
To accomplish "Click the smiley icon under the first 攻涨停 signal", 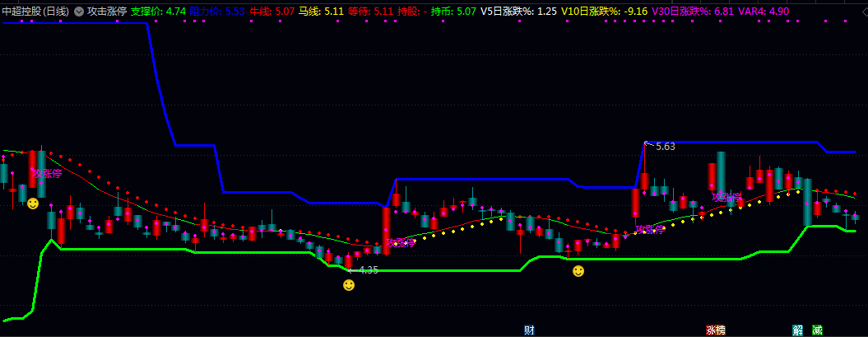I will point(33,204).
